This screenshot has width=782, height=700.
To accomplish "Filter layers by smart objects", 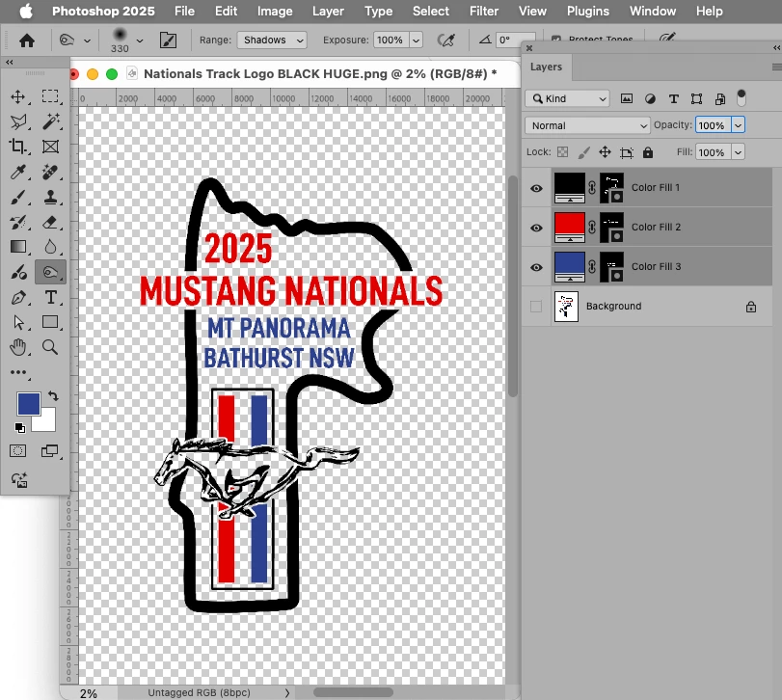I will pos(720,98).
